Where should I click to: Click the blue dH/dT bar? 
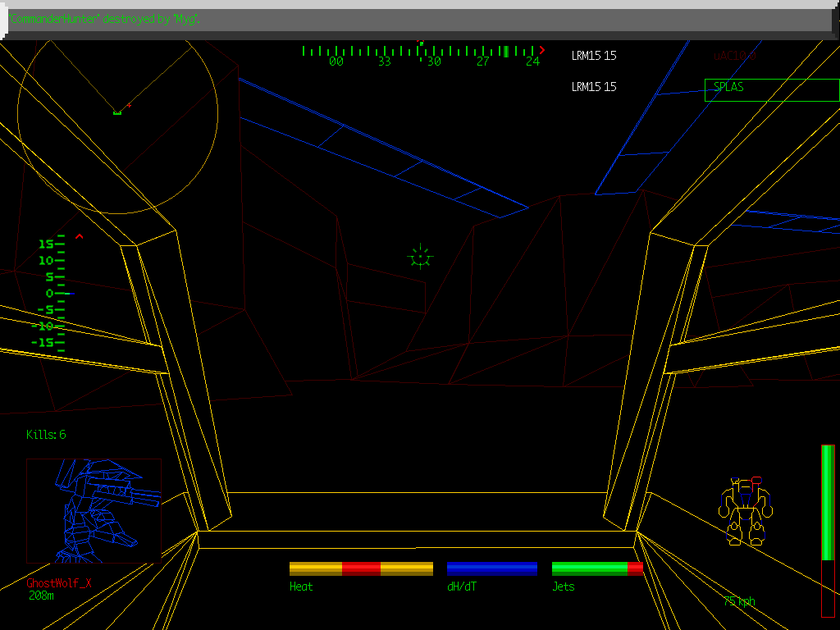point(491,568)
